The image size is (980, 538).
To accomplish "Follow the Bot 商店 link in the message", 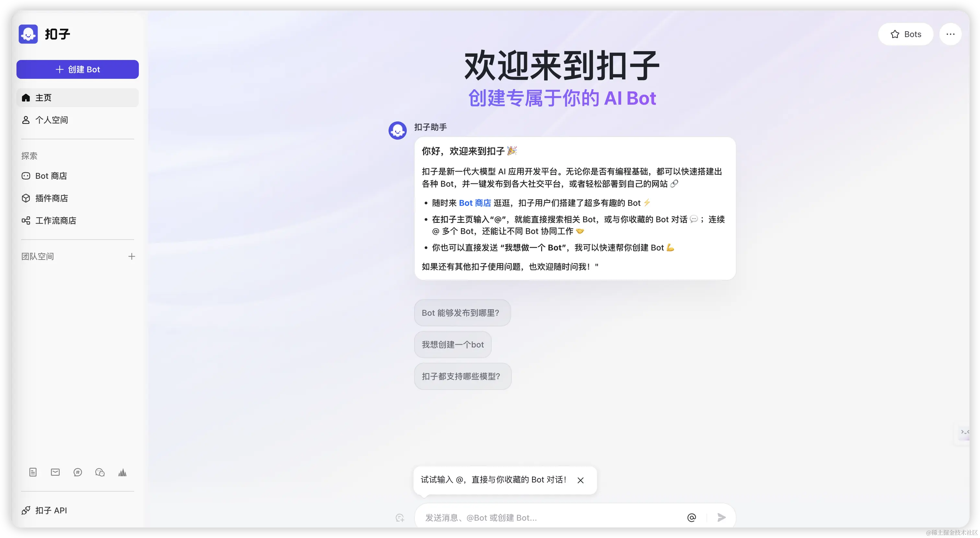I will pos(475,203).
